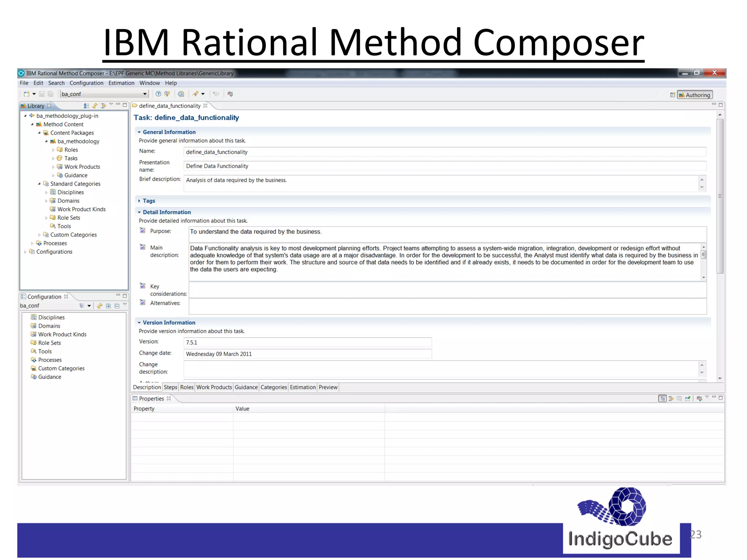
Task: Open the Estimation menu
Action: (121, 83)
